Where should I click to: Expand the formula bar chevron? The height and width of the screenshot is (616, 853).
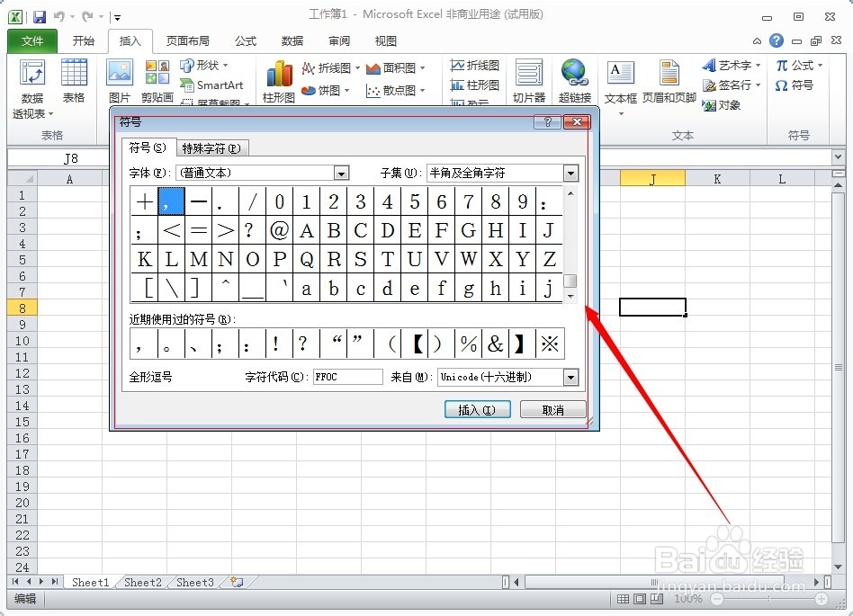[838, 157]
